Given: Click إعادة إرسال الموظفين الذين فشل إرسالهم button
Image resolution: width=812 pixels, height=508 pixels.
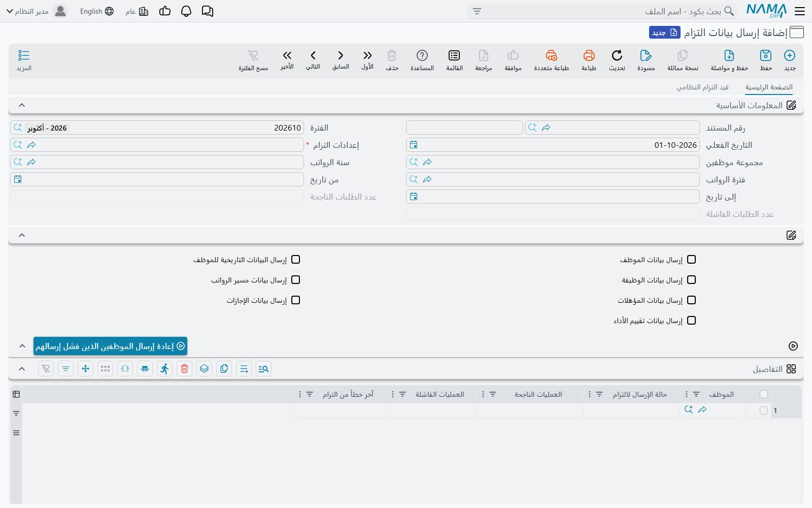Looking at the screenshot, I should click(110, 346).
